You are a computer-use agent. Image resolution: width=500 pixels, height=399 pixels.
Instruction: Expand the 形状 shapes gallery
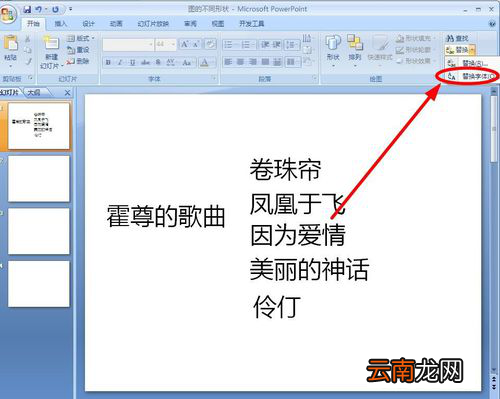pyautogui.click(x=333, y=50)
